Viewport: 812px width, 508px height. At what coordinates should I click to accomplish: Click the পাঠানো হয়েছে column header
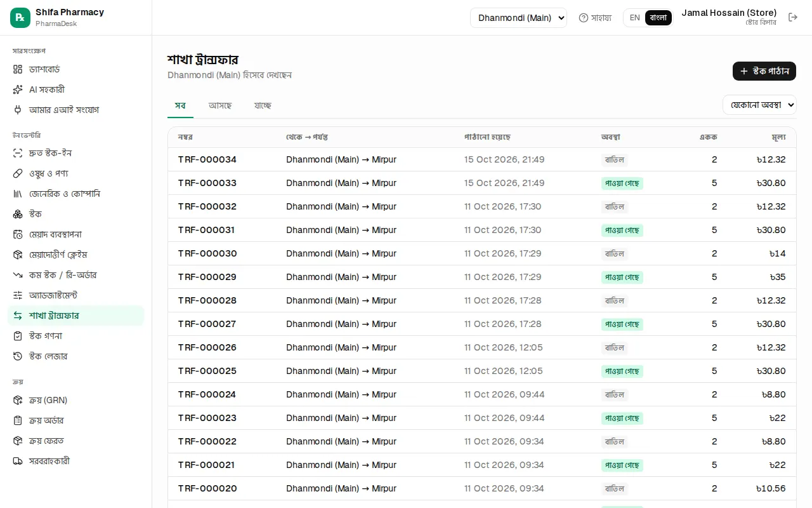tap(487, 137)
